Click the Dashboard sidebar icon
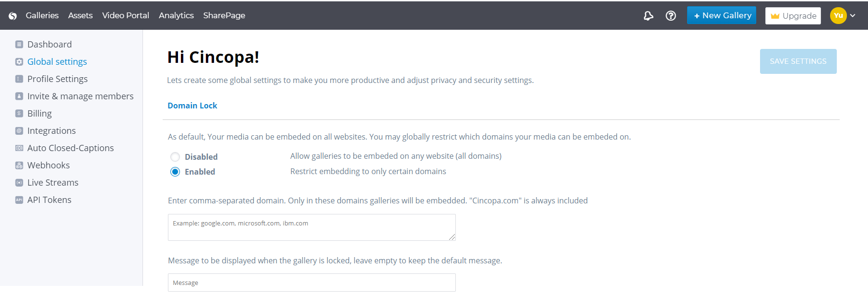 (x=19, y=45)
